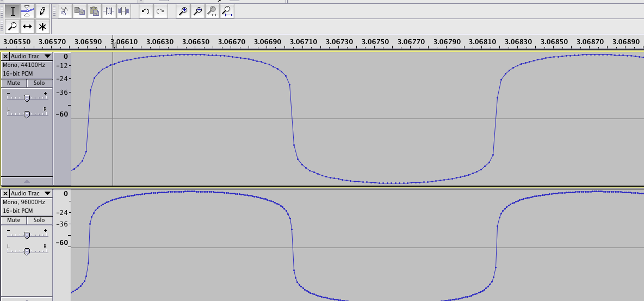
Task: Mute the 44100Hz audio track
Action: [x=14, y=83]
